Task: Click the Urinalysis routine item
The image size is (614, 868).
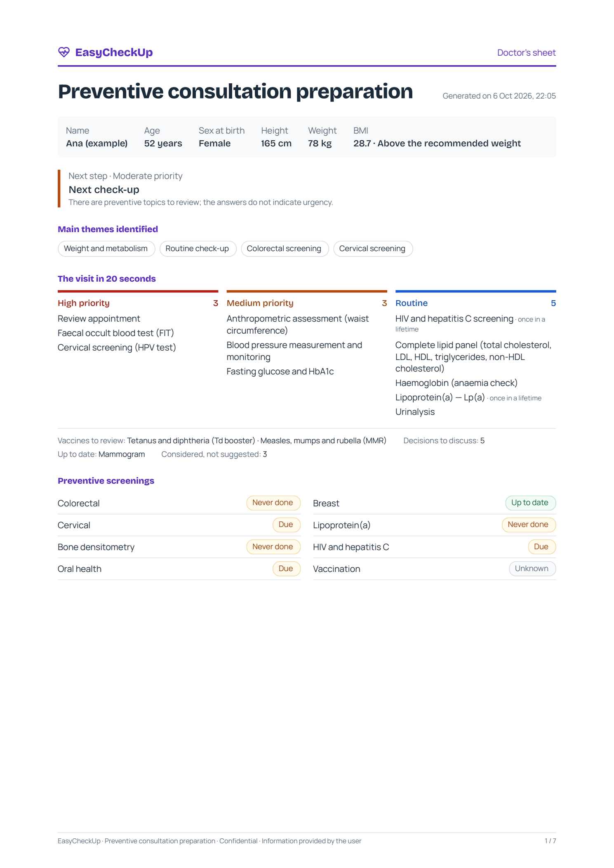Action: click(x=415, y=412)
